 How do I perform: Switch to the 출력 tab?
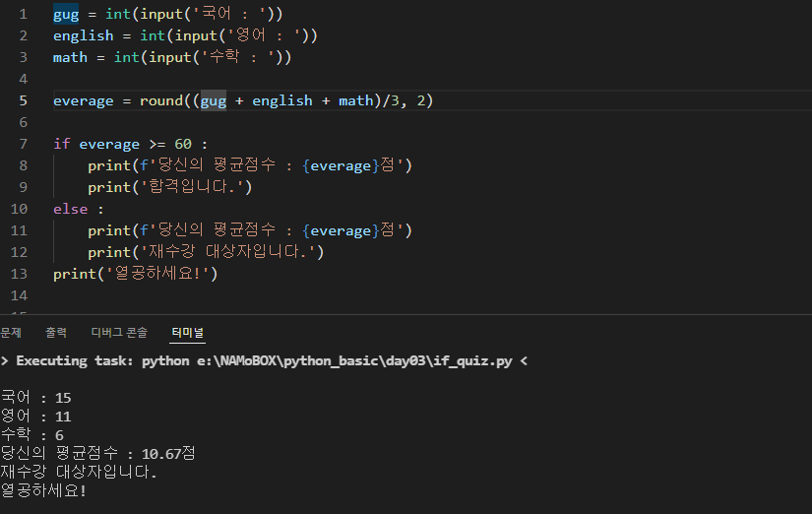[x=56, y=333]
